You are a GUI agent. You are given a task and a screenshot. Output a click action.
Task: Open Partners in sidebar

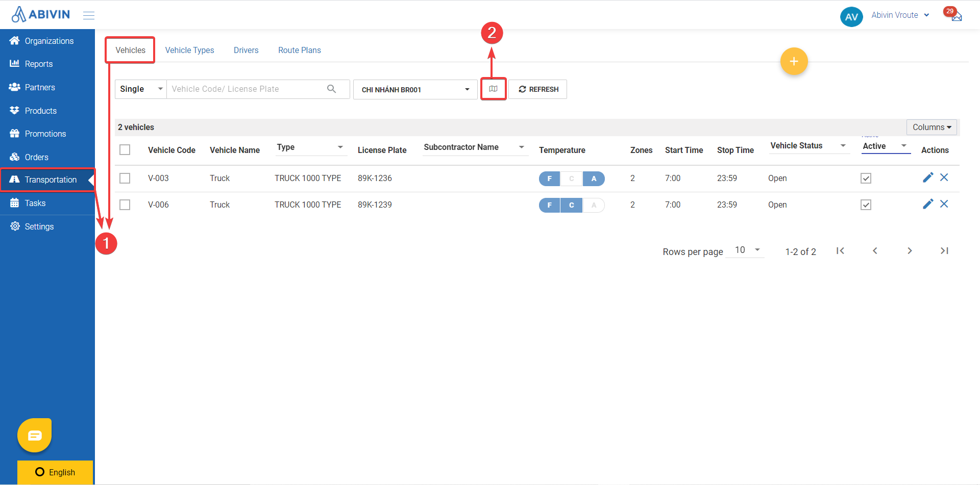coord(47,87)
